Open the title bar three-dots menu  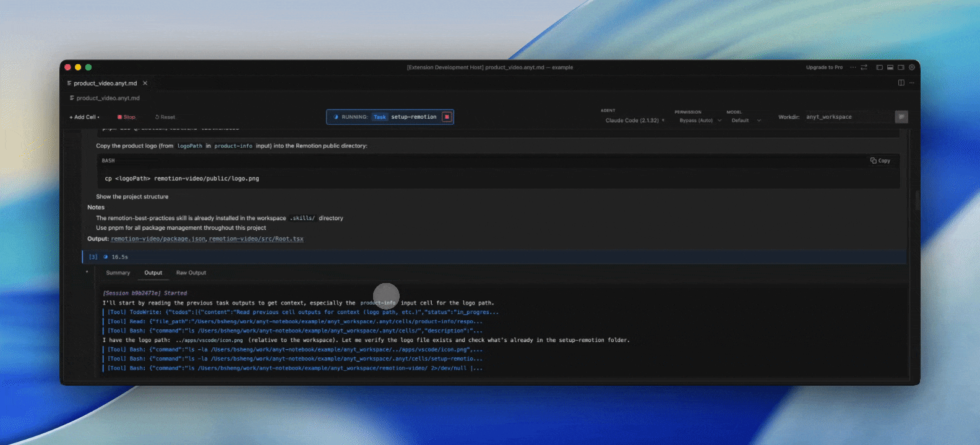pyautogui.click(x=853, y=67)
